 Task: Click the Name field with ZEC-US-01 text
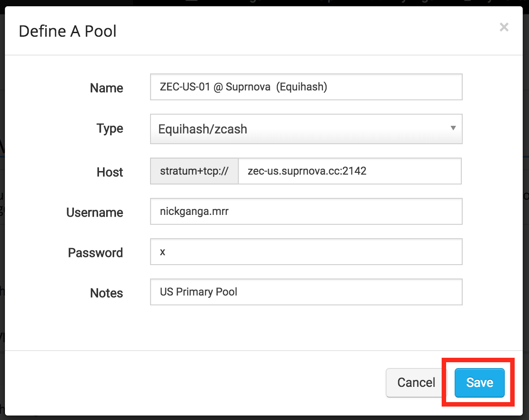306,87
